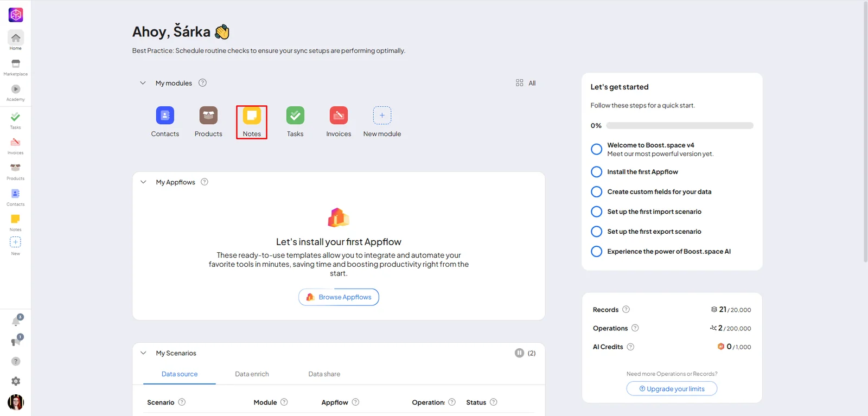Collapse the My modules section
This screenshot has height=416, width=868.
[143, 83]
